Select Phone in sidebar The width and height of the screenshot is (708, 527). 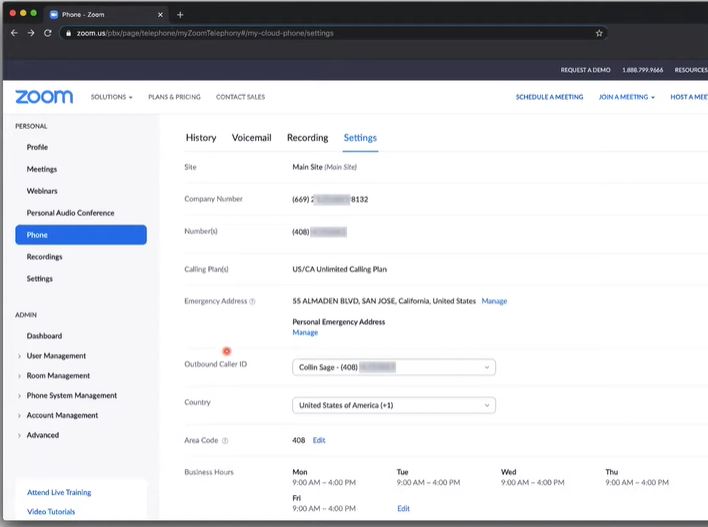81,235
